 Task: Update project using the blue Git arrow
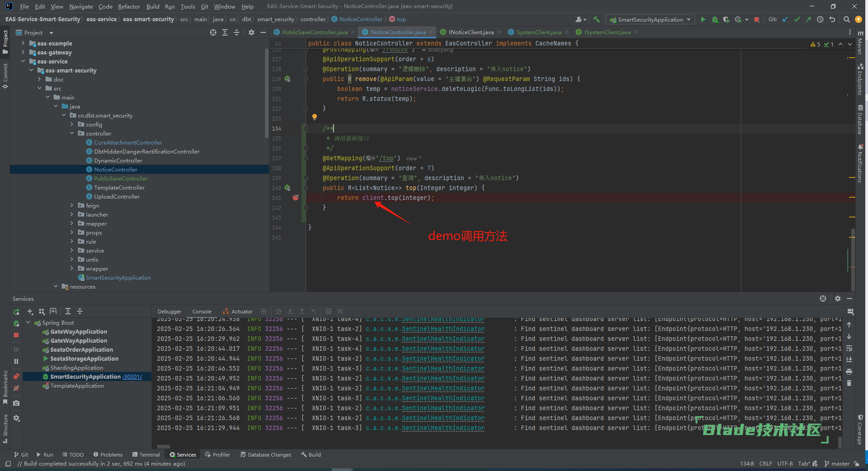point(785,19)
